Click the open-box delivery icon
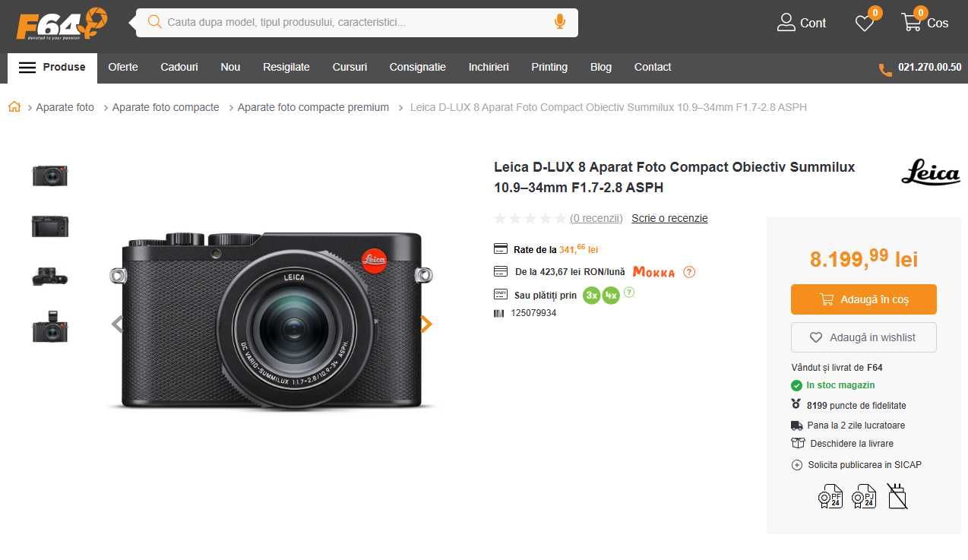 pos(798,443)
